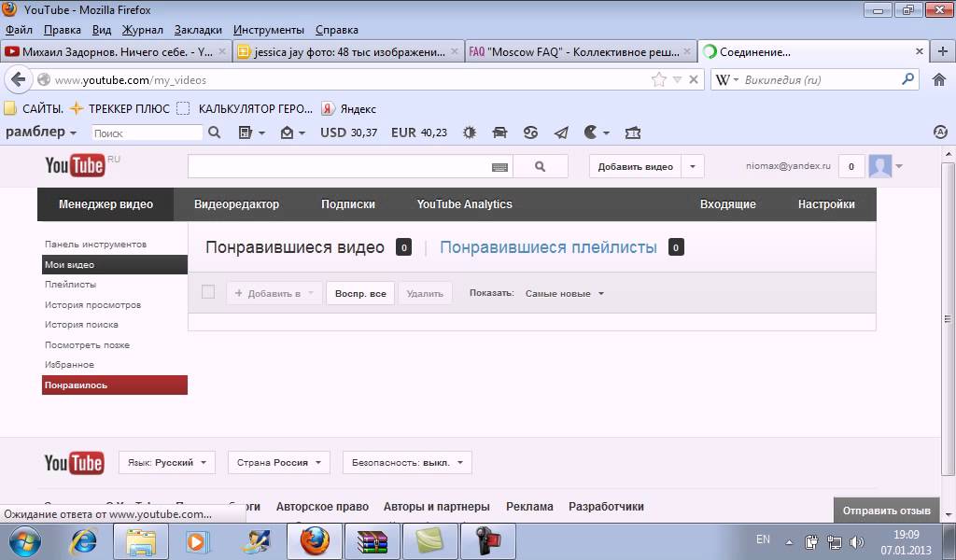956x560 pixels.
Task: Tick the select-all videos checkbox
Action: click(x=208, y=292)
